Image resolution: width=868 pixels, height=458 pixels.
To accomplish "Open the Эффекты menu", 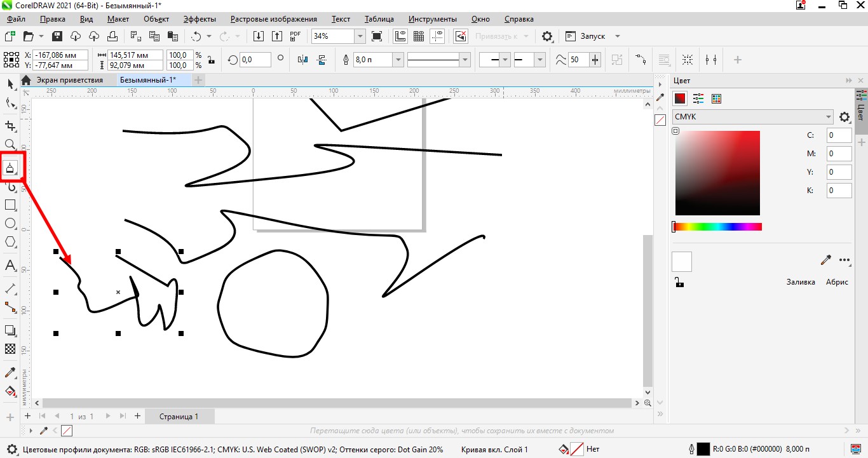I will pyautogui.click(x=200, y=19).
